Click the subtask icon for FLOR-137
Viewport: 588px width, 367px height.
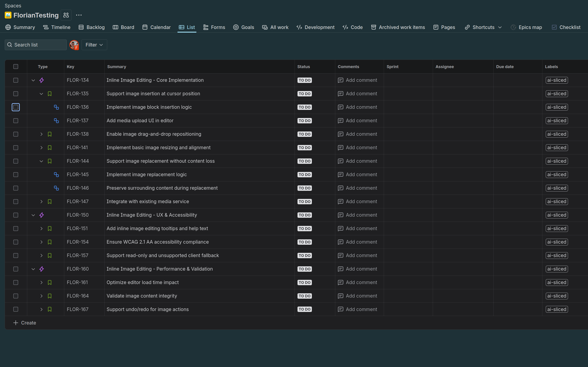click(56, 121)
